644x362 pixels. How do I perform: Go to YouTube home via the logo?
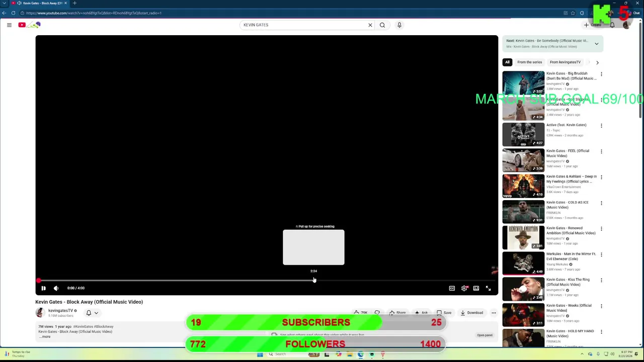click(29, 25)
